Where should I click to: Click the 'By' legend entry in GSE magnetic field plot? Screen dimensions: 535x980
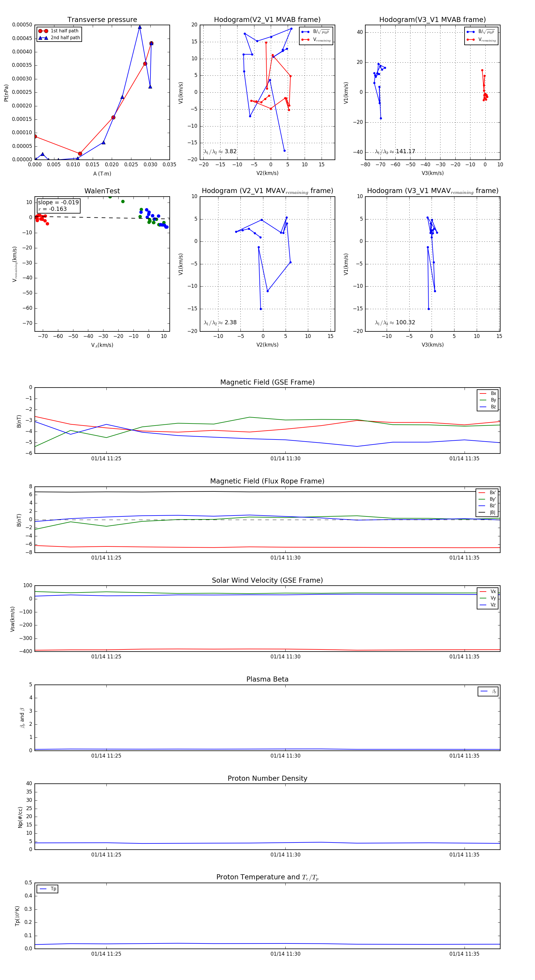click(488, 400)
